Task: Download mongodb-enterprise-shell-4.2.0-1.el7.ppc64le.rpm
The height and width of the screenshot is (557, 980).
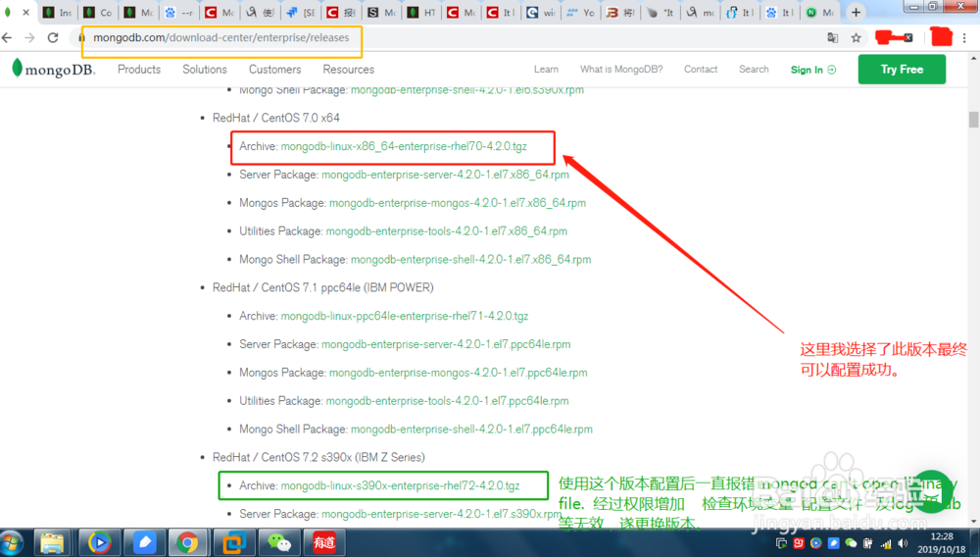Action: point(471,430)
